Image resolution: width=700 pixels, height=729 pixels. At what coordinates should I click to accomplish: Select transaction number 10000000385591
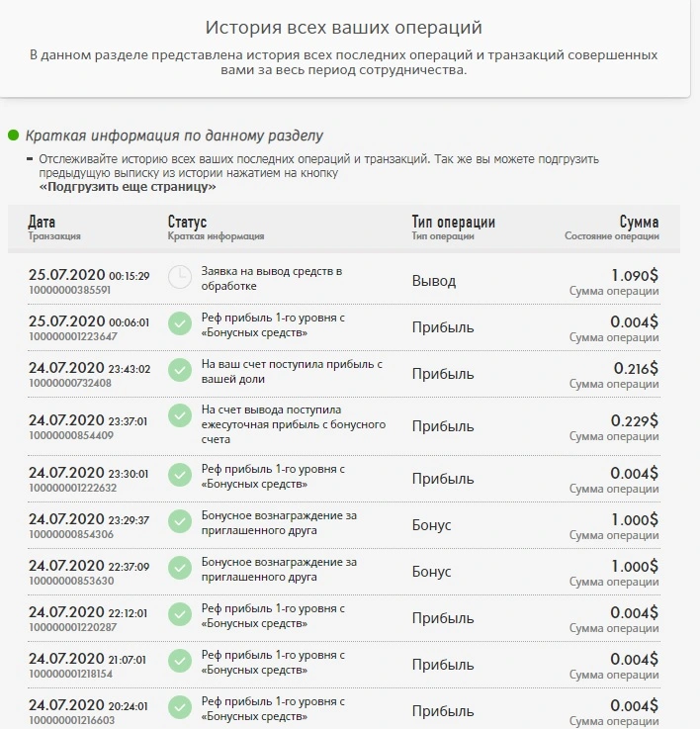pyautogui.click(x=70, y=290)
